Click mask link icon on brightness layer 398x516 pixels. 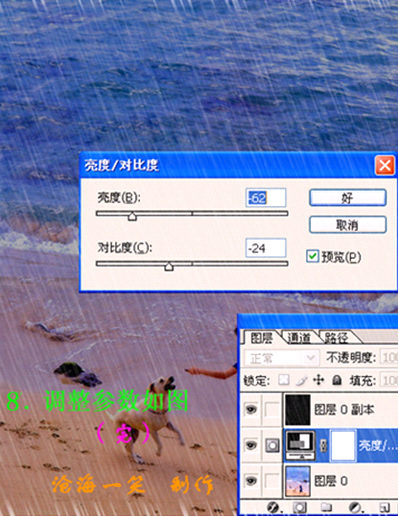coord(323,446)
